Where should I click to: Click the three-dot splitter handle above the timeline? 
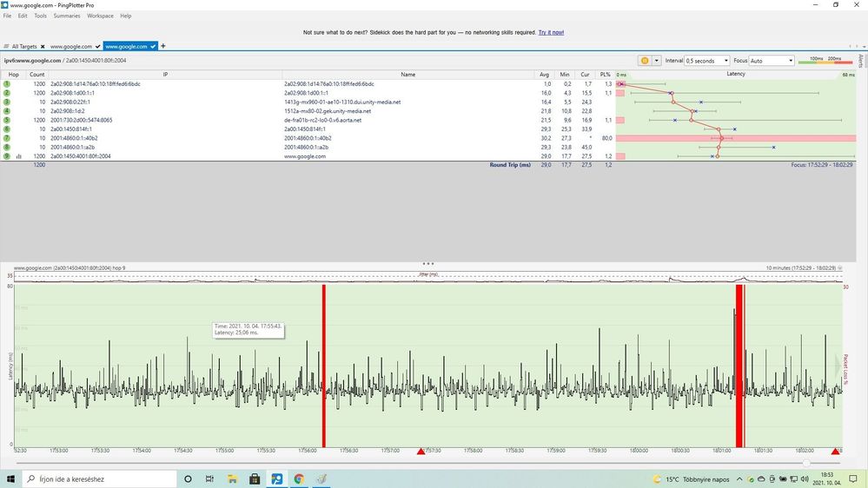click(427, 263)
